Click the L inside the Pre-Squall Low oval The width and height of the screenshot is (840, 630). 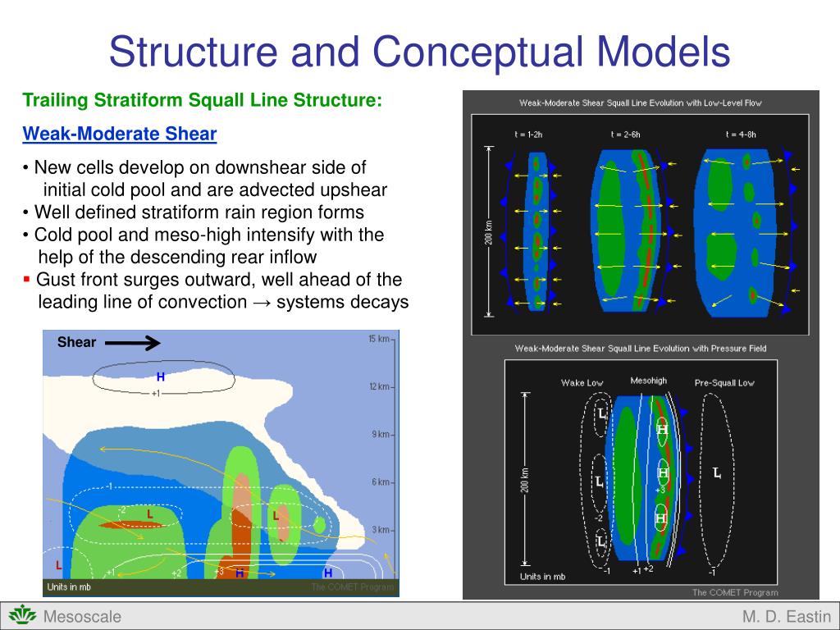click(717, 473)
